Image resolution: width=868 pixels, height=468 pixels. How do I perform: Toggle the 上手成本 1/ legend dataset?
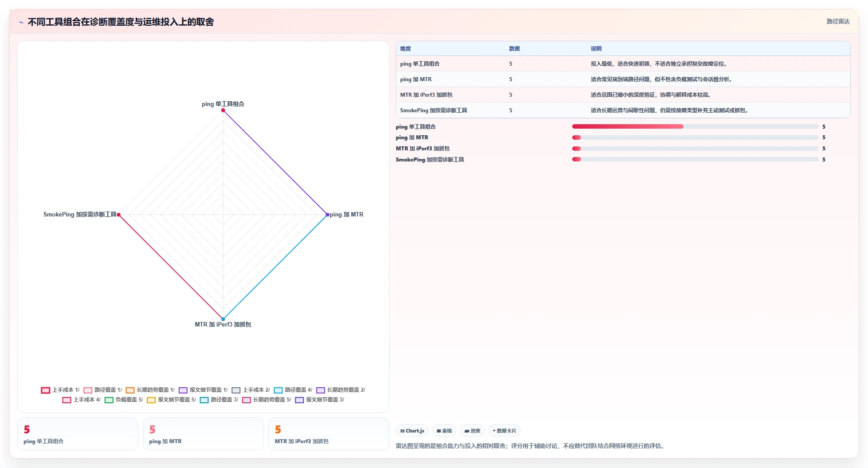point(60,390)
